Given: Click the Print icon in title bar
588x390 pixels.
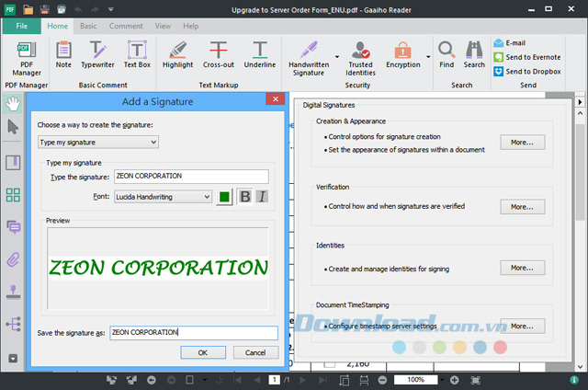Looking at the screenshot, I should coord(62,9).
